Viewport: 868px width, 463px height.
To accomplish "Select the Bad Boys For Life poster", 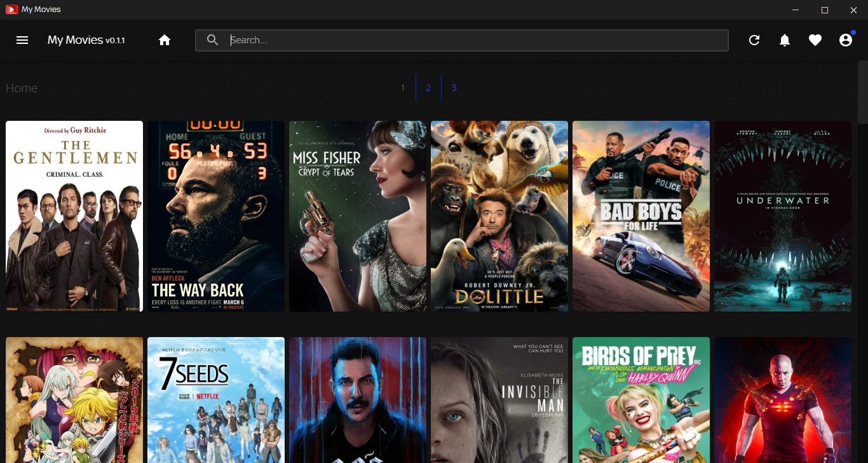I will click(641, 216).
